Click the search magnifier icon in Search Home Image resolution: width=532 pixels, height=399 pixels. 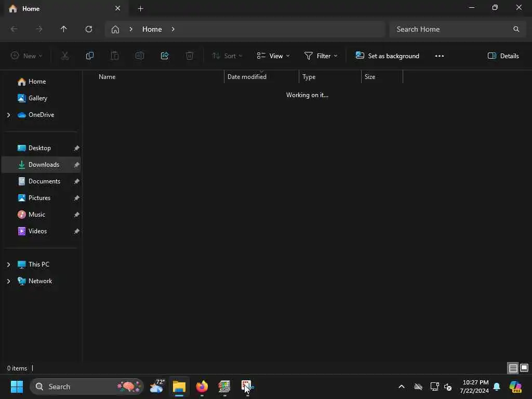[516, 29]
